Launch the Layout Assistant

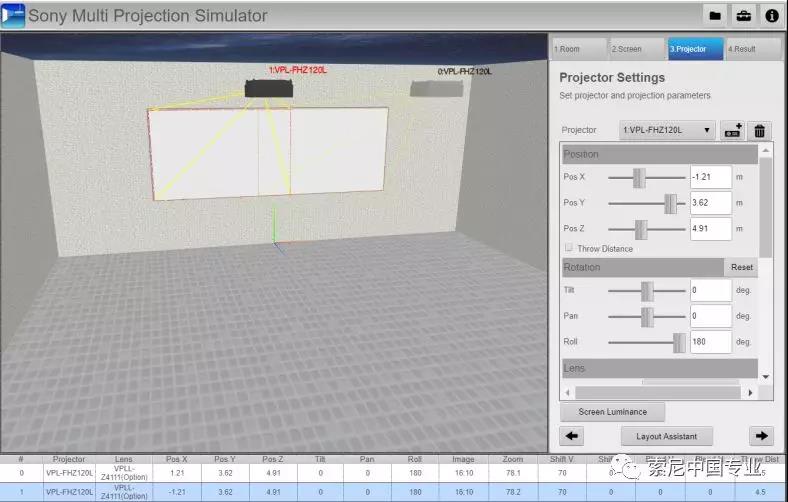tap(666, 436)
